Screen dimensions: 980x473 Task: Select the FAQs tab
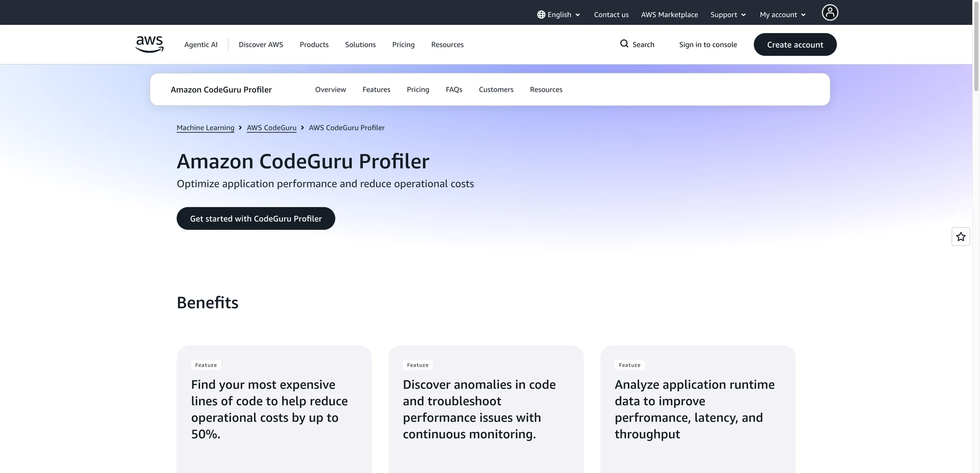(x=454, y=90)
